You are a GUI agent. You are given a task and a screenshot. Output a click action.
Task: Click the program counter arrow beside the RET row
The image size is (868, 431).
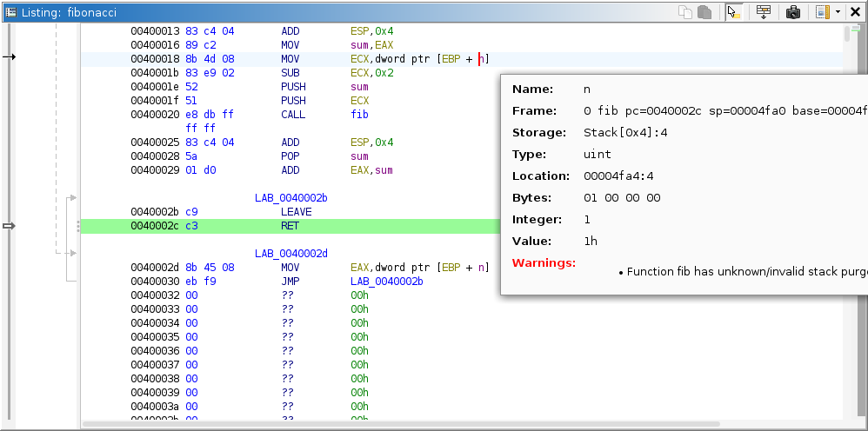(x=10, y=226)
